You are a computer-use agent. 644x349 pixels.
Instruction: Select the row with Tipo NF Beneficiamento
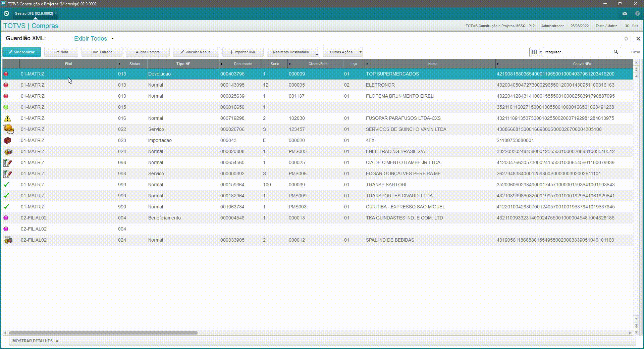318,218
